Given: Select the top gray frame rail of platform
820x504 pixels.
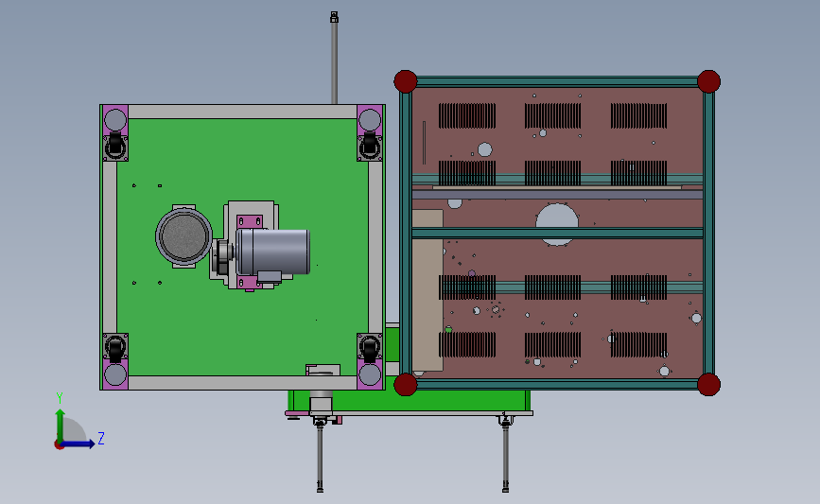Looking at the screenshot, I should (x=243, y=112).
